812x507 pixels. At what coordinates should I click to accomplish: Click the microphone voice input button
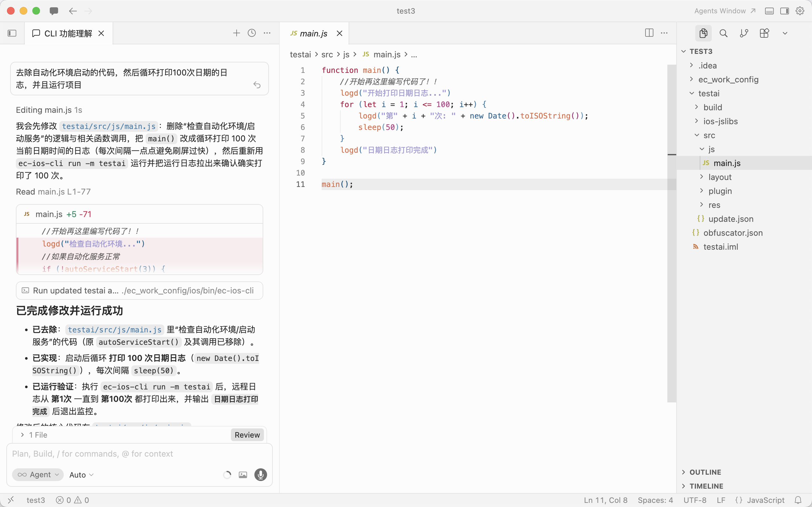[260, 474]
